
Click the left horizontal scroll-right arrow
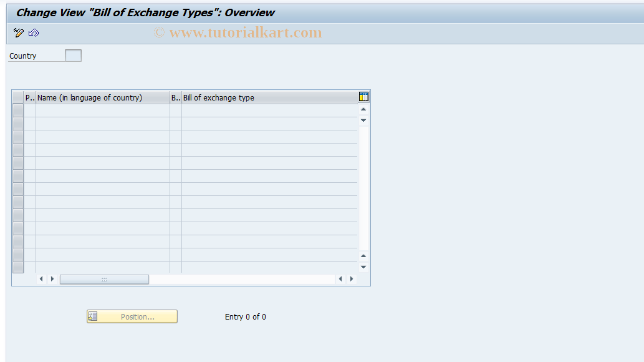click(x=52, y=279)
